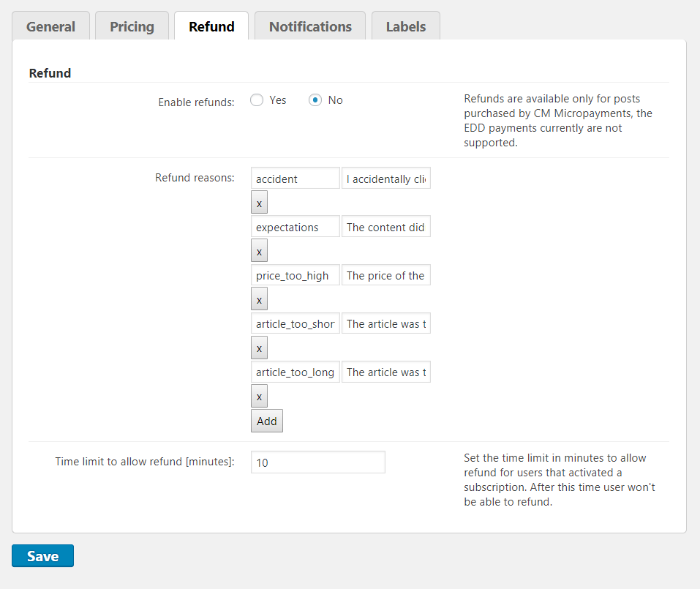This screenshot has width=700, height=589.
Task: Edit the refund time limit value
Action: (x=317, y=462)
